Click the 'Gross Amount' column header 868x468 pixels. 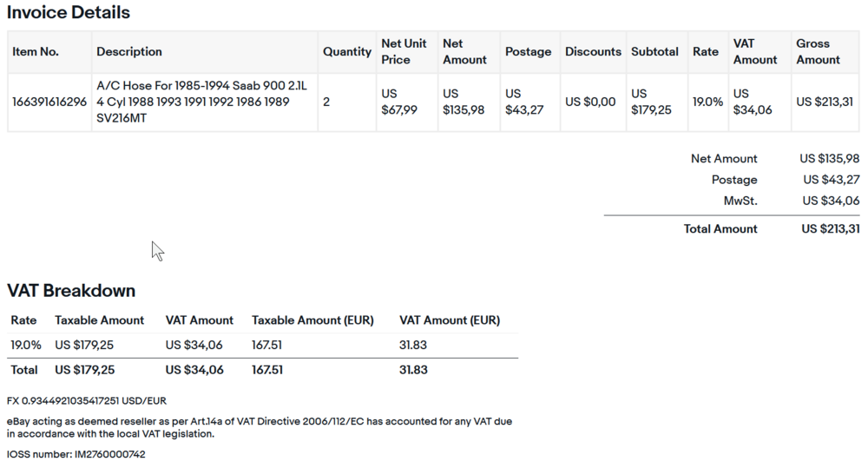(x=818, y=51)
